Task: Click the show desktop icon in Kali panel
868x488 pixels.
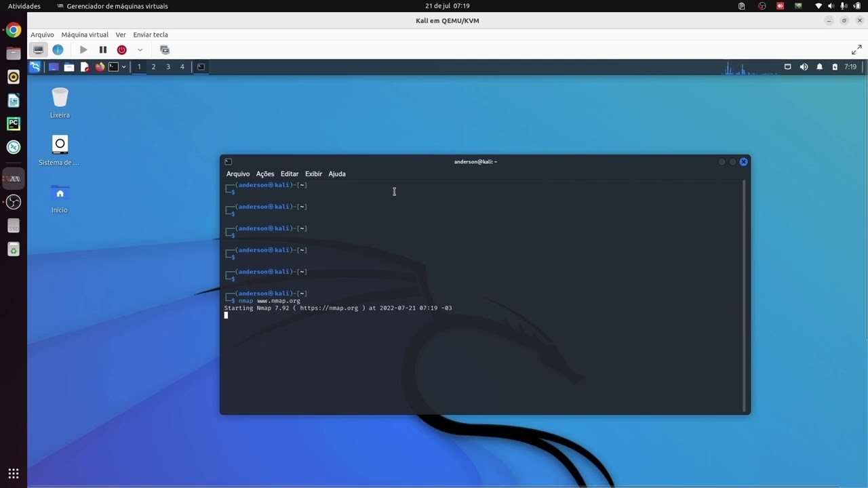Action: tap(54, 67)
